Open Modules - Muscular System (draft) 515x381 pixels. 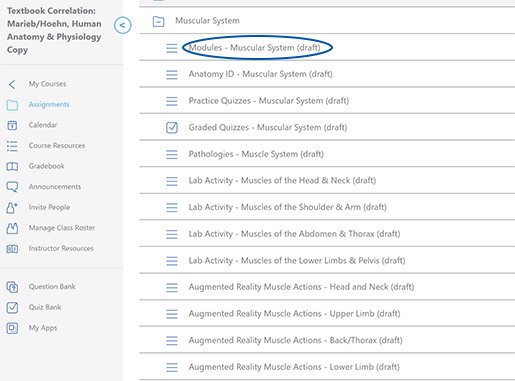pos(254,48)
